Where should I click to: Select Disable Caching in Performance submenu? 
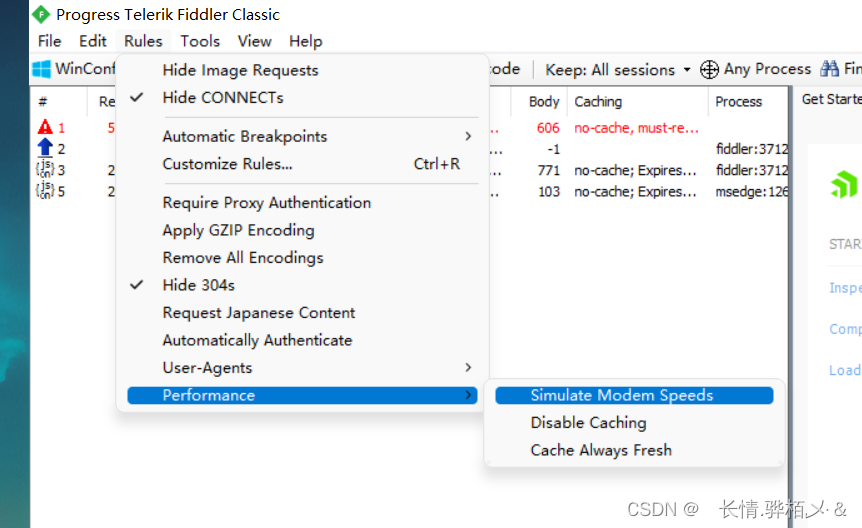(x=634, y=422)
